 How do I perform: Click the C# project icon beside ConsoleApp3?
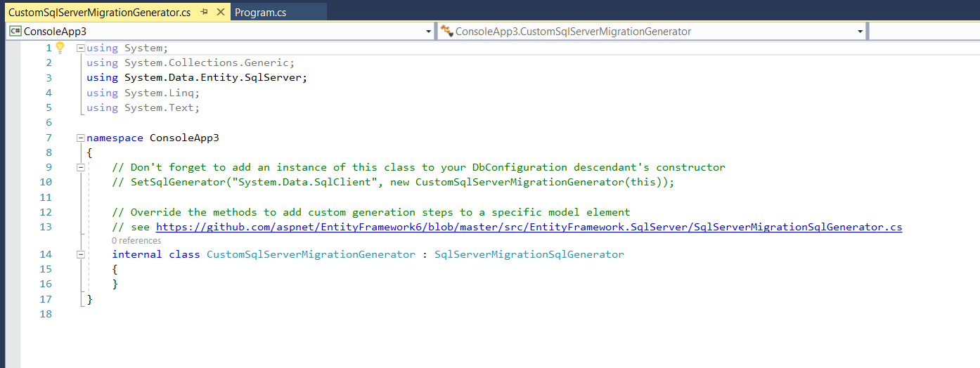[15, 31]
